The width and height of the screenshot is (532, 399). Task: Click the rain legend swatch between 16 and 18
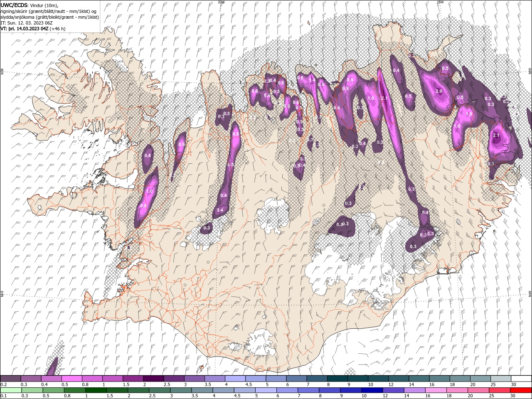tap(436, 390)
